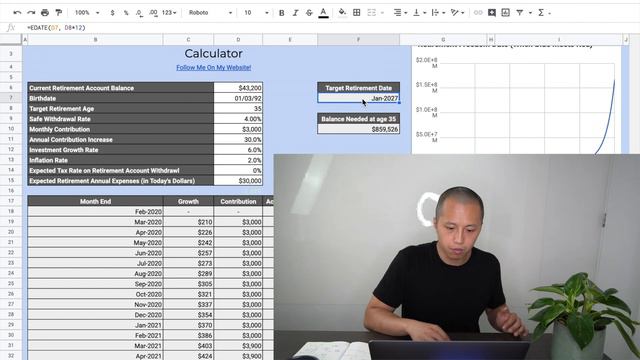Click the Balance Needed at age 35 header
This screenshot has width=640, height=360.
coord(358,119)
